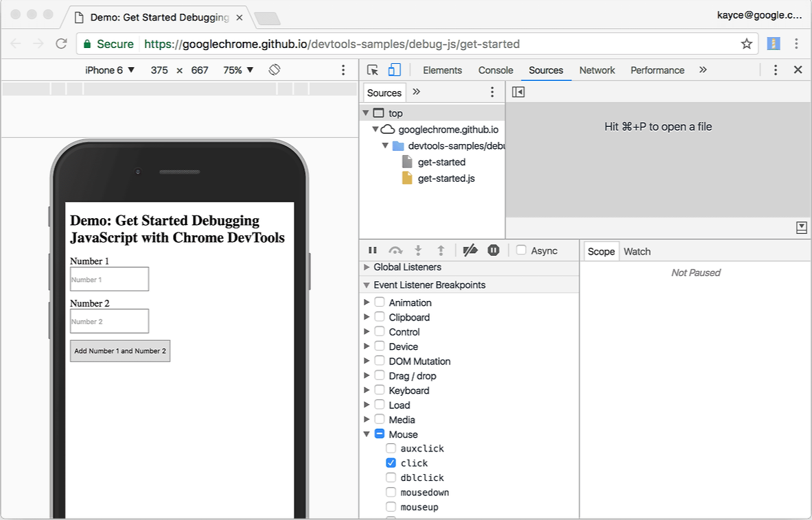Image resolution: width=812 pixels, height=520 pixels.
Task: Click the rotate device orientation icon
Action: pyautogui.click(x=275, y=70)
